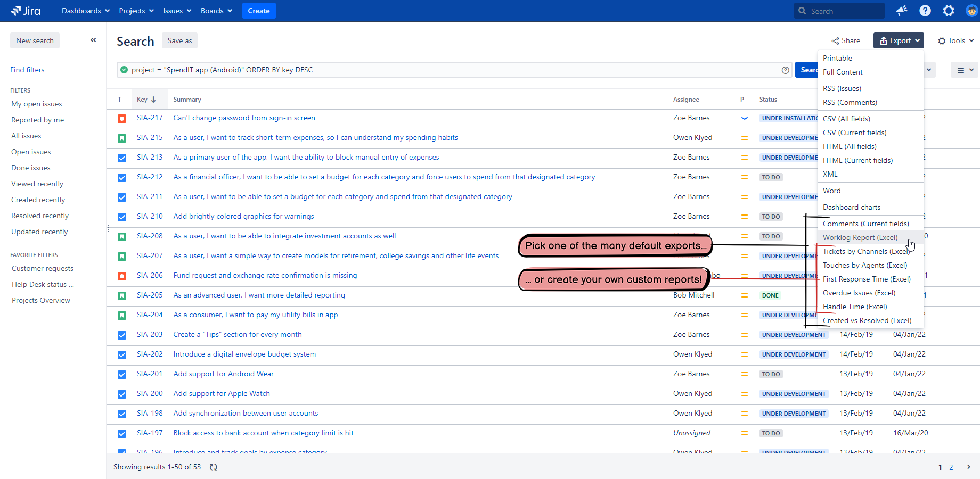The image size is (980, 479).
Task: Click the story icon next to SIA-215
Action: (x=121, y=138)
